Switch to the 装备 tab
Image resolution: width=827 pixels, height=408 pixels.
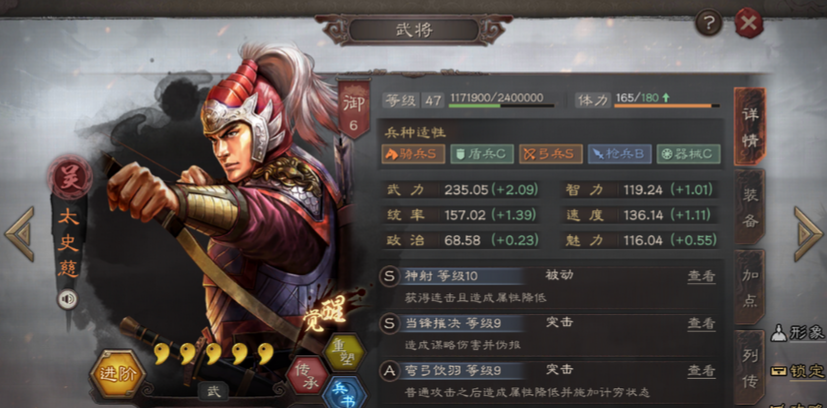point(749,209)
